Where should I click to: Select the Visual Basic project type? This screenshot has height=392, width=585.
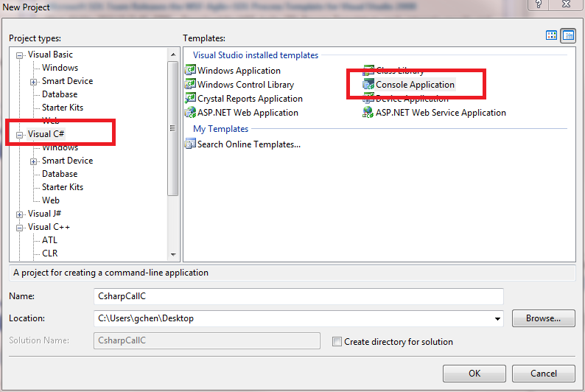click(x=50, y=55)
